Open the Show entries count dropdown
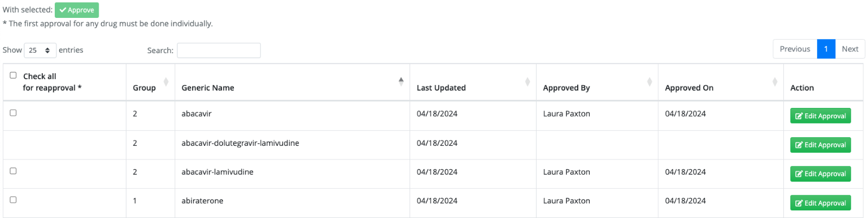Viewport: 868px width, 218px height. pyautogui.click(x=40, y=50)
